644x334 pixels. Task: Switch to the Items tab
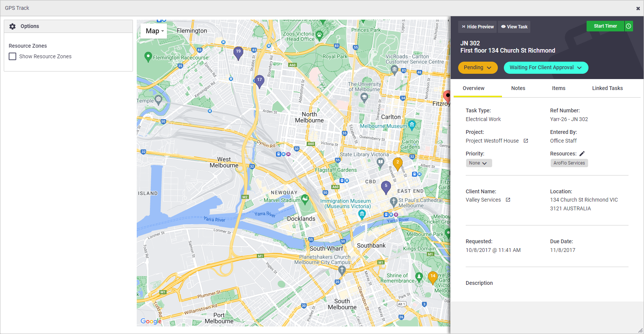click(559, 88)
